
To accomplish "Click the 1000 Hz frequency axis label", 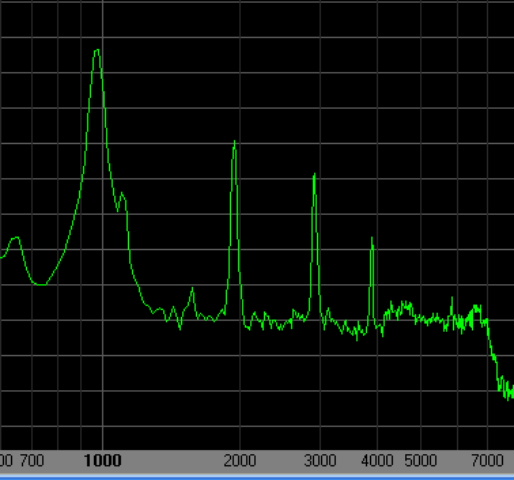I will (103, 461).
